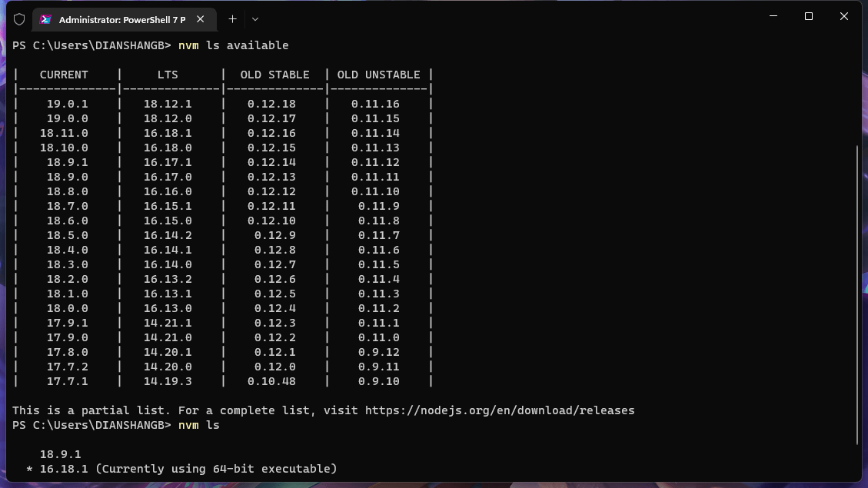
Task: Select the Administrator: PowerShell 7 tab
Action: 121,19
